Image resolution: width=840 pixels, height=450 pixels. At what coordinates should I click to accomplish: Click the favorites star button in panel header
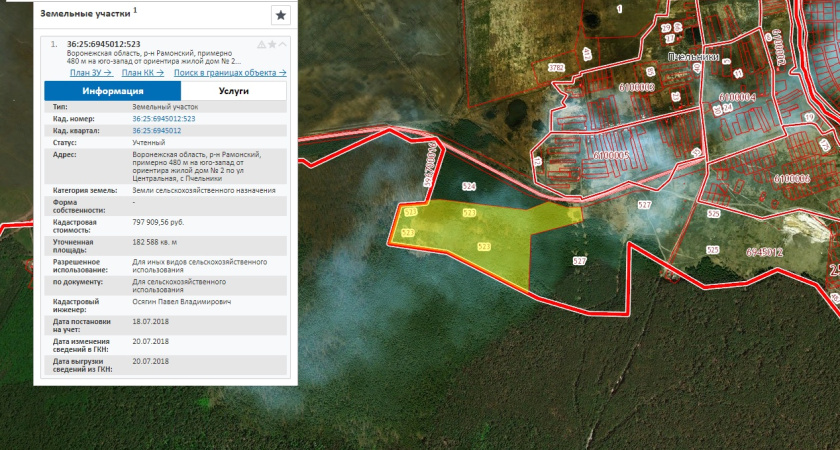tap(281, 15)
